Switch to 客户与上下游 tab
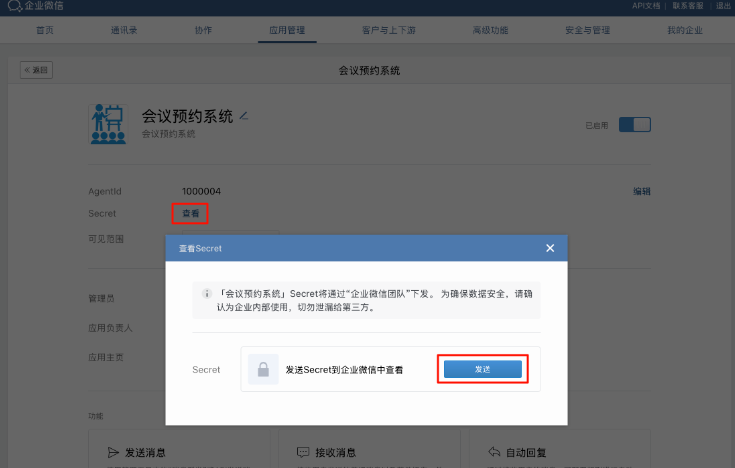 tap(388, 30)
